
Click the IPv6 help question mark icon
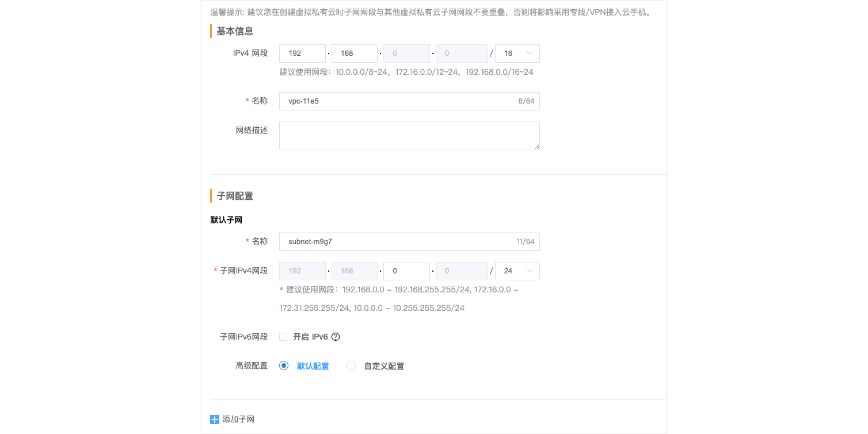tap(336, 337)
